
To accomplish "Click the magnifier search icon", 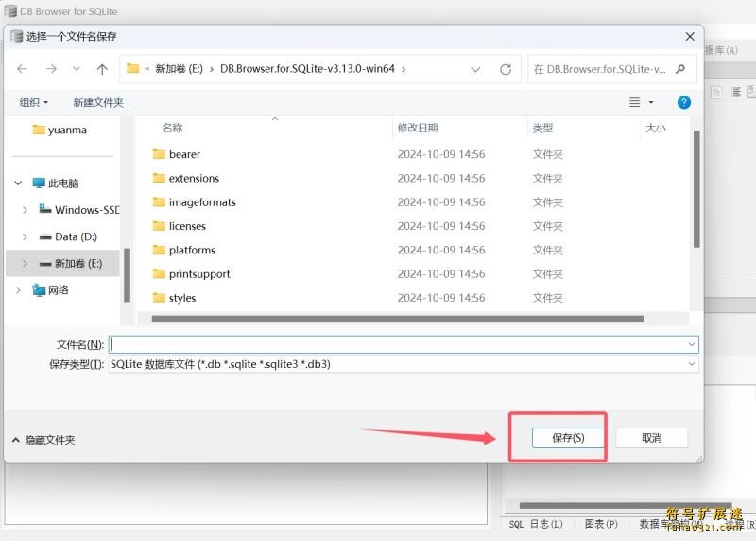I will tap(680, 69).
